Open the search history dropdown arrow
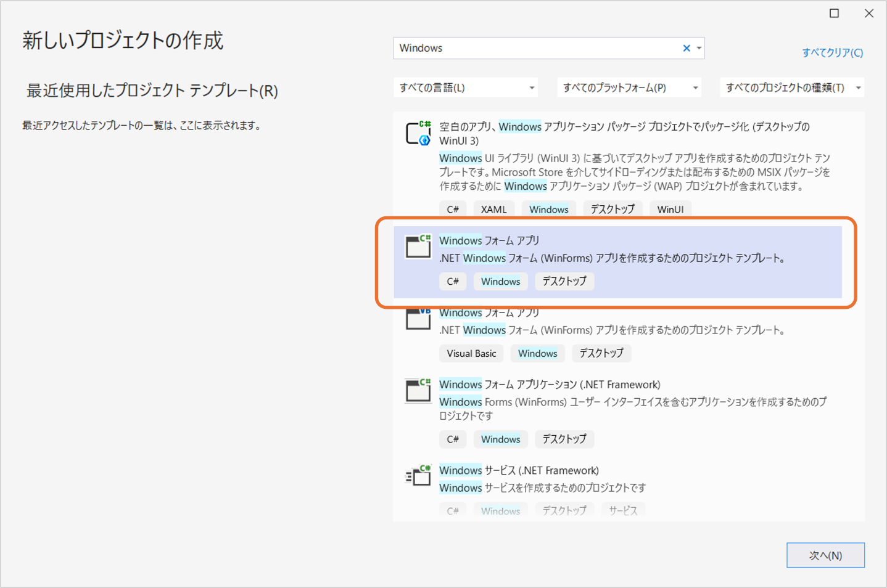887x588 pixels. pyautogui.click(x=699, y=48)
